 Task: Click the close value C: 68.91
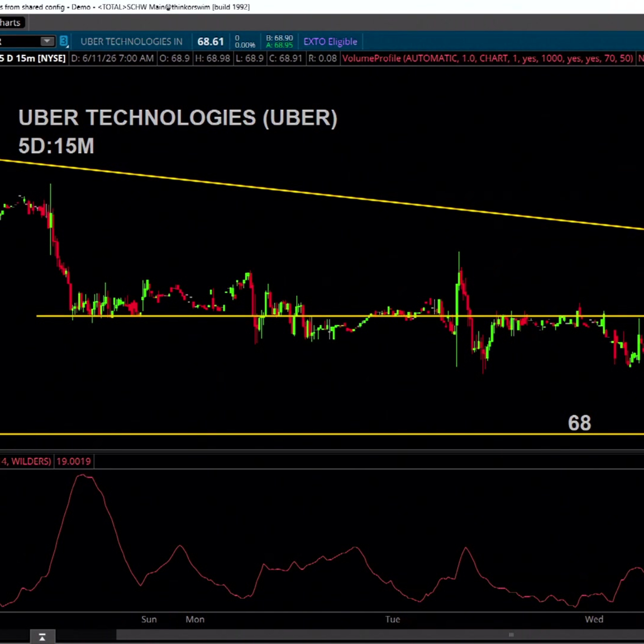285,58
